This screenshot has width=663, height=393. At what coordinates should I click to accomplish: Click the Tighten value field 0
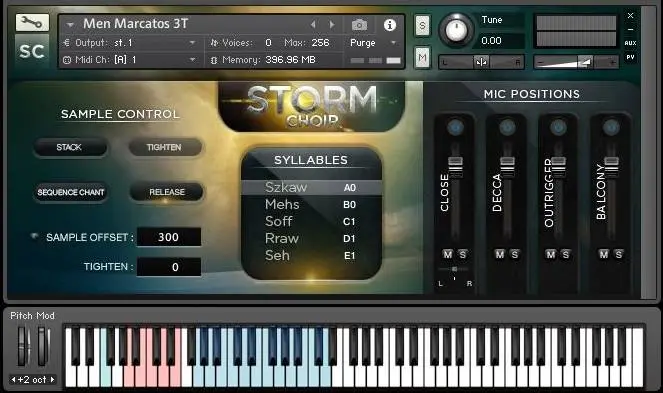pos(169,267)
